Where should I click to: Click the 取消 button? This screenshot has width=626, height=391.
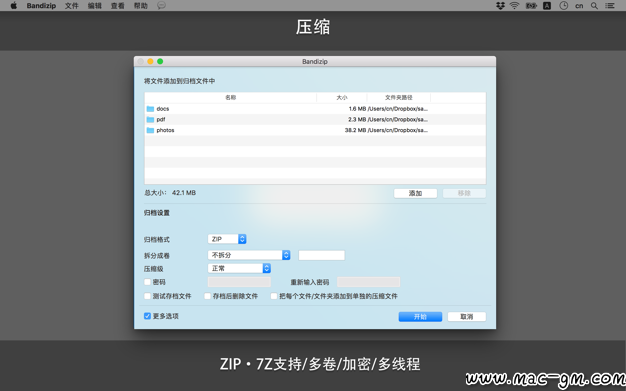tap(466, 317)
